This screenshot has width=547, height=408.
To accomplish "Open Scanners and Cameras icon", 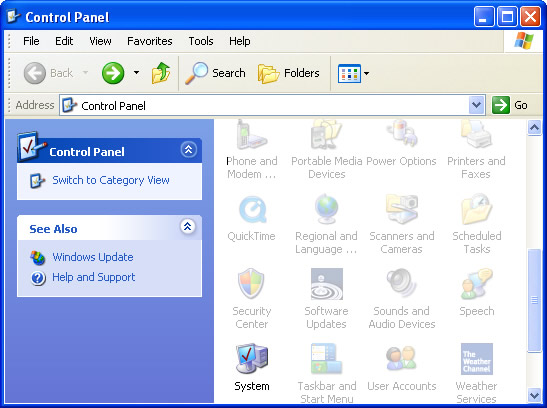I will (402, 209).
